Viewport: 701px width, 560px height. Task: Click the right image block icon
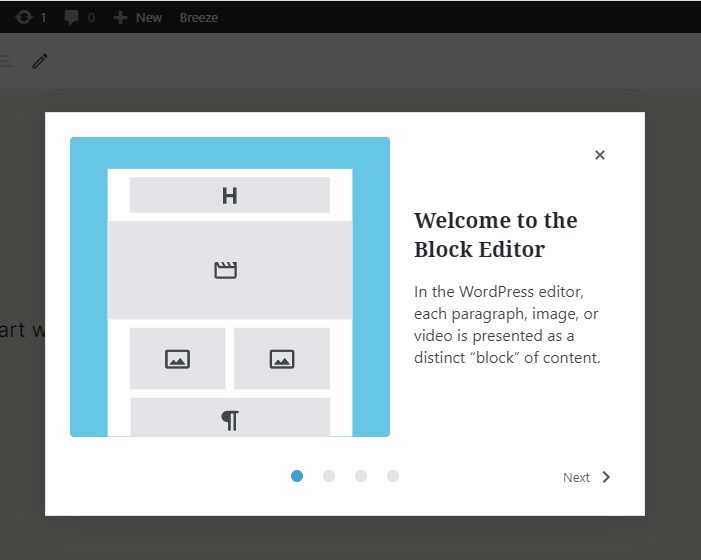[282, 359]
